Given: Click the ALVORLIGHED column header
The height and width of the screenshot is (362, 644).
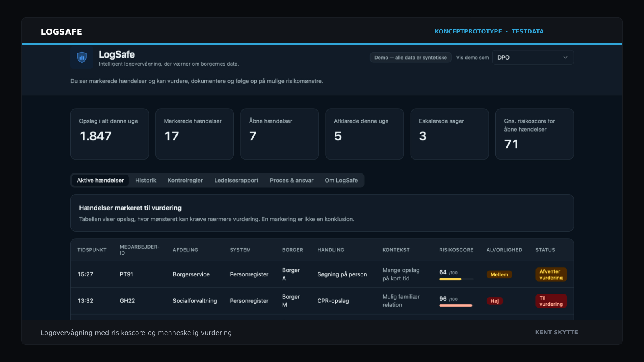Looking at the screenshot, I should point(504,250).
